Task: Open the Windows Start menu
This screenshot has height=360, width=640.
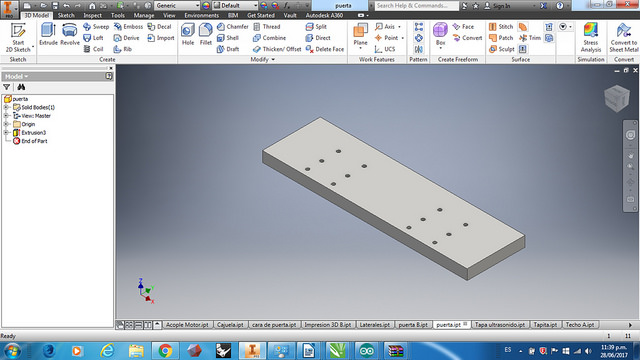Action: coord(12,351)
